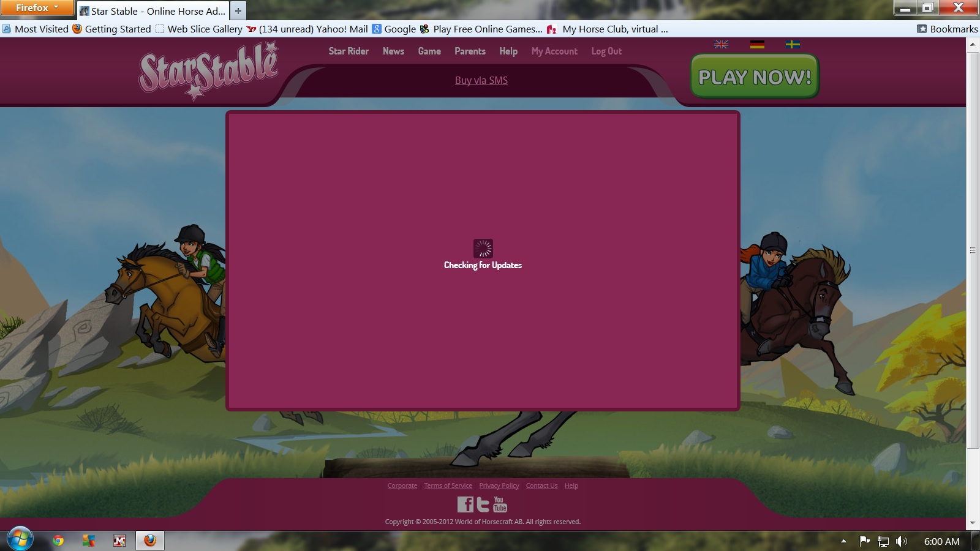Open the Parents menu item
The width and height of the screenshot is (980, 551).
[x=470, y=51]
